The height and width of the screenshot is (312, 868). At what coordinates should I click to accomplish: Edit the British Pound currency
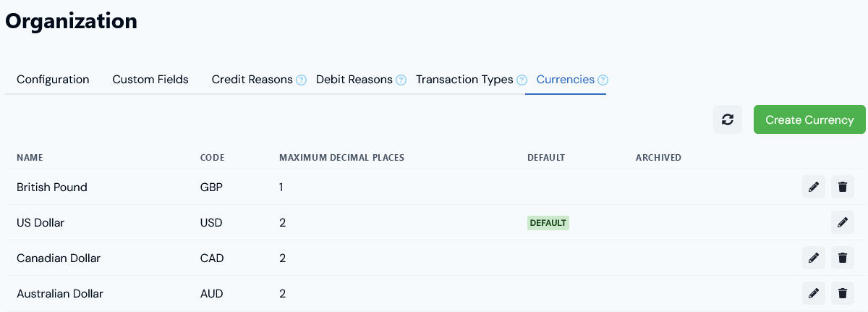click(x=814, y=187)
